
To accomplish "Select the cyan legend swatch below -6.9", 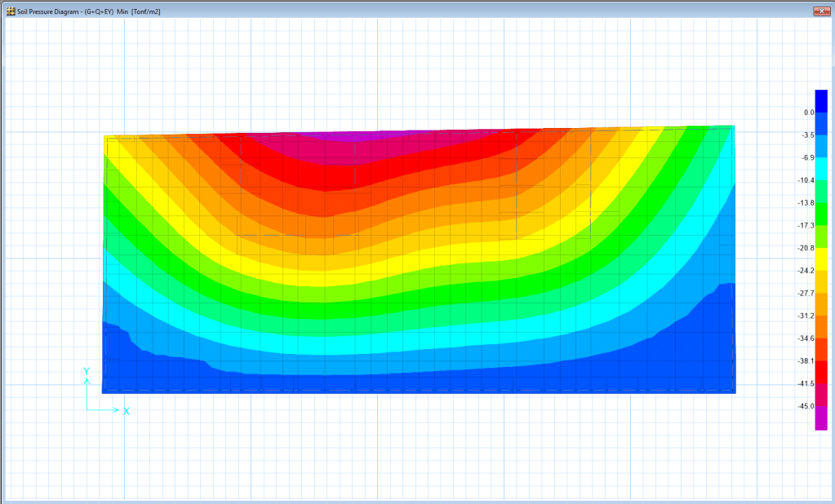I will (x=820, y=168).
